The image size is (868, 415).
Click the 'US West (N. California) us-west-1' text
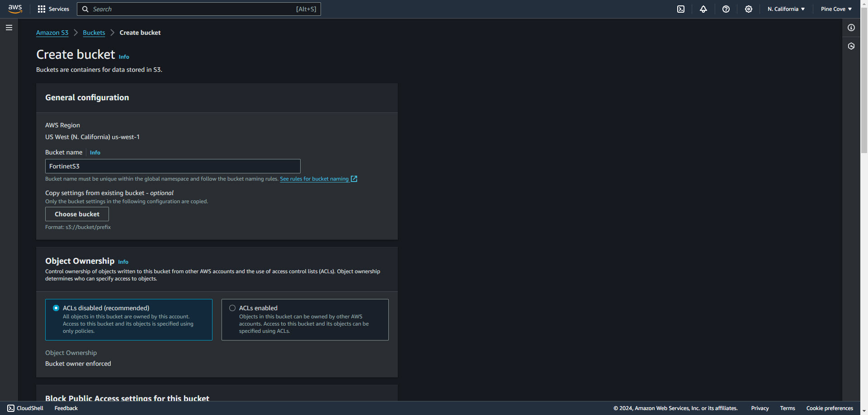pyautogui.click(x=92, y=137)
